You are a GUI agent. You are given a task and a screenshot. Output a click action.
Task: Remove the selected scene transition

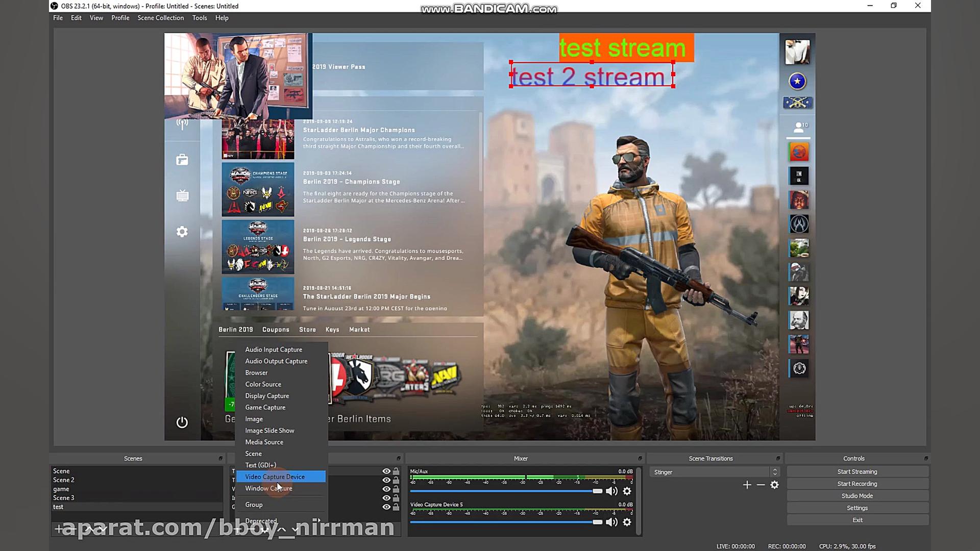coord(761,485)
